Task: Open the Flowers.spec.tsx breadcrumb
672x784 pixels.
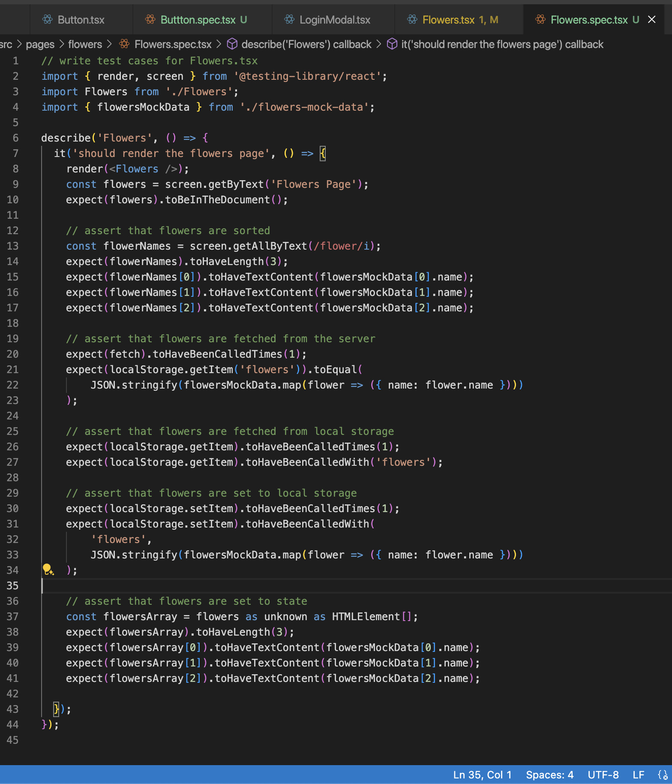Action: [173, 44]
